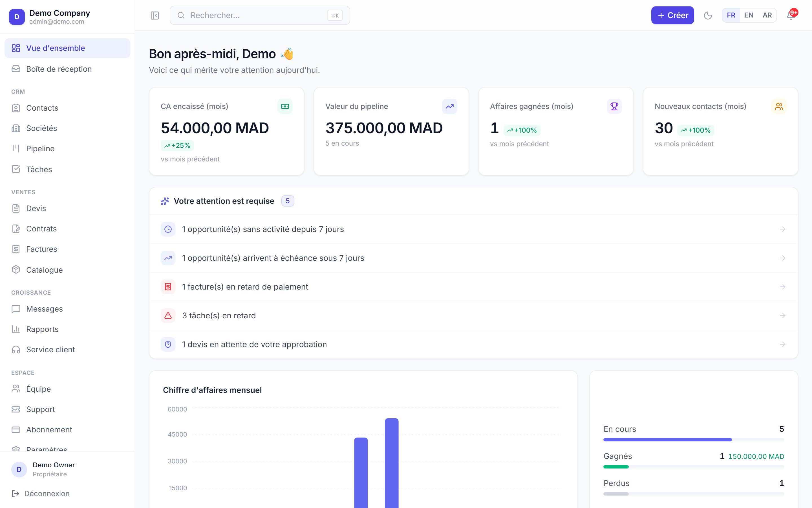The height and width of the screenshot is (508, 812).
Task: Switch language to EN
Action: 749,16
